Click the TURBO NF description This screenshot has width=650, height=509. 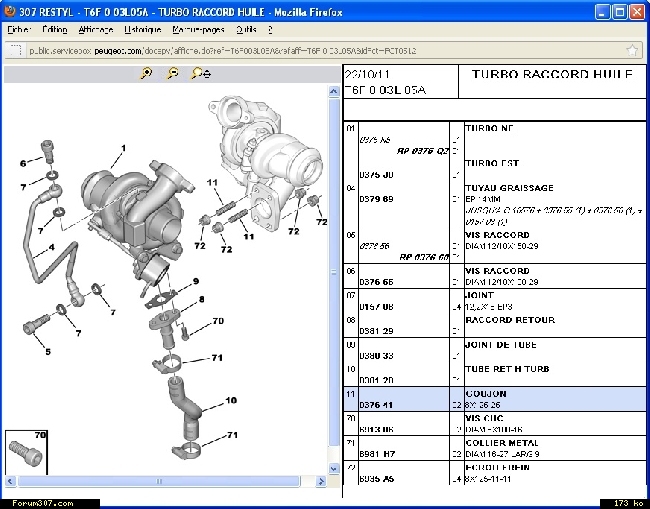[x=489, y=128]
